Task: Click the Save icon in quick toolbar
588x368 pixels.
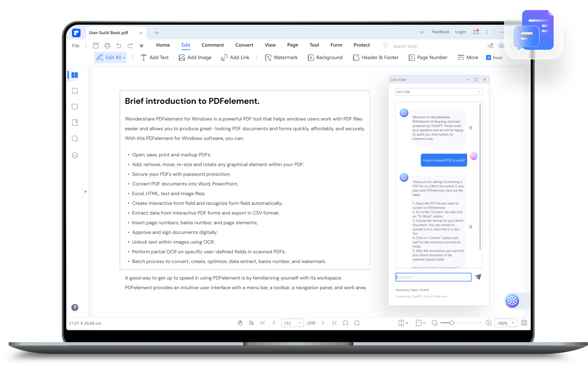Action: tap(96, 46)
